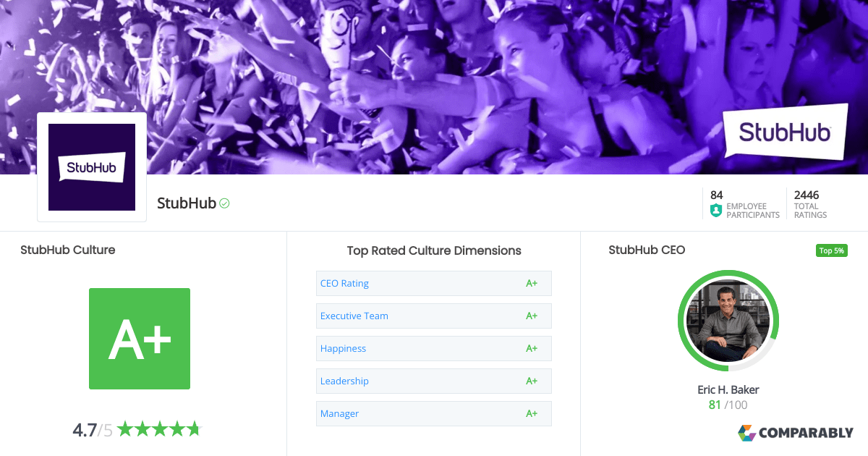Open the Executive Team dimension row
The height and width of the screenshot is (456, 868).
(x=433, y=316)
